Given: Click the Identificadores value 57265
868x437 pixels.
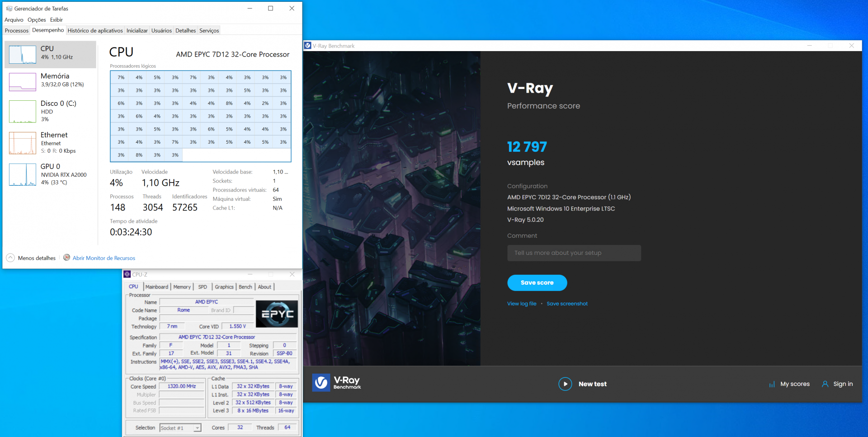Looking at the screenshot, I should [x=185, y=207].
